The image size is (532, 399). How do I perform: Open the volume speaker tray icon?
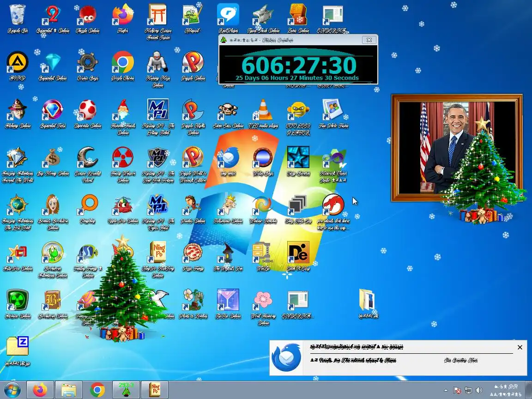(x=479, y=390)
